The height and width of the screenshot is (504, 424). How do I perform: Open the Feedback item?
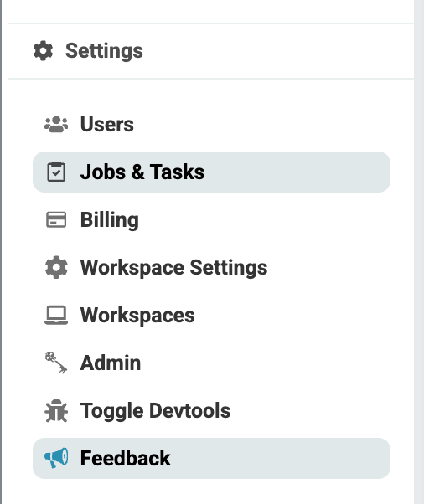click(211, 458)
